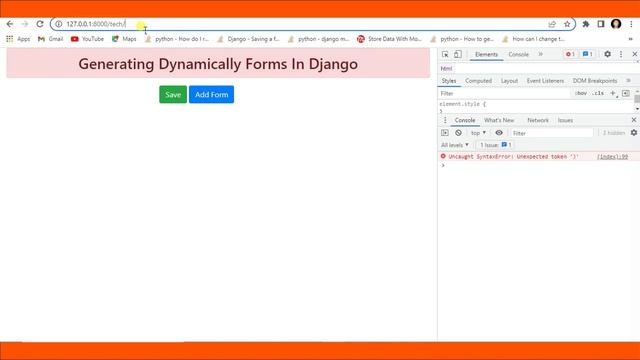Open the 'top' JavaScript context dropdown

[478, 133]
